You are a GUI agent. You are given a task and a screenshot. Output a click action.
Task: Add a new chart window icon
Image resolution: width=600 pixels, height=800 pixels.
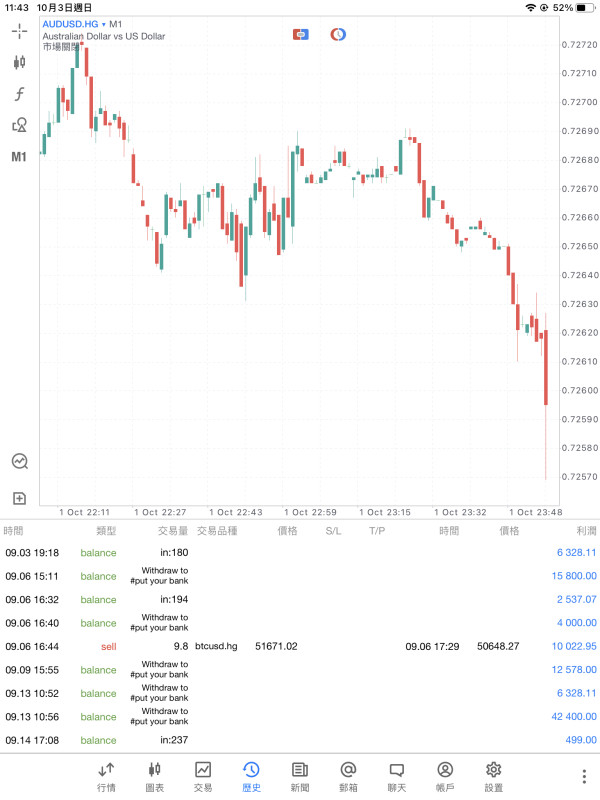click(19, 498)
